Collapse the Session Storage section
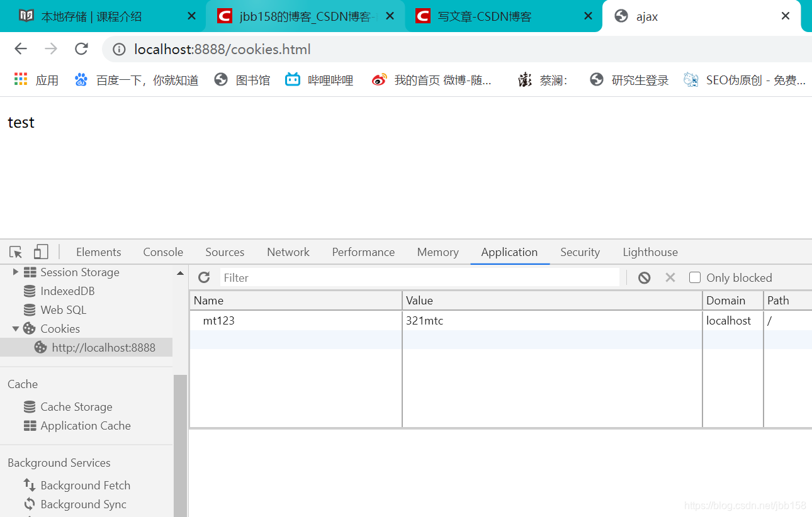812x517 pixels. coord(14,272)
